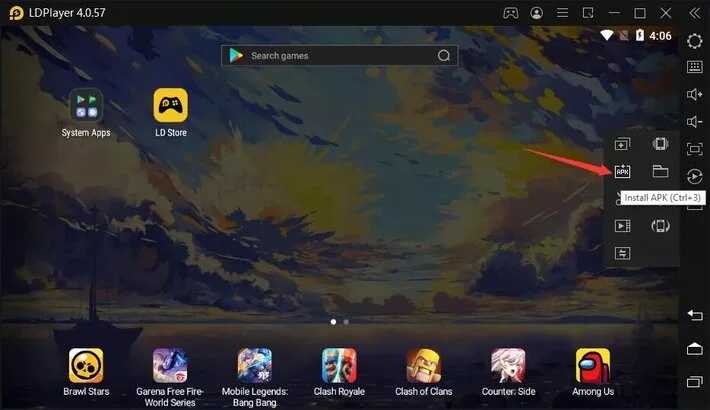This screenshot has width=710, height=410.
Task: Click the LDPlayer logo in title bar
Action: click(x=16, y=13)
